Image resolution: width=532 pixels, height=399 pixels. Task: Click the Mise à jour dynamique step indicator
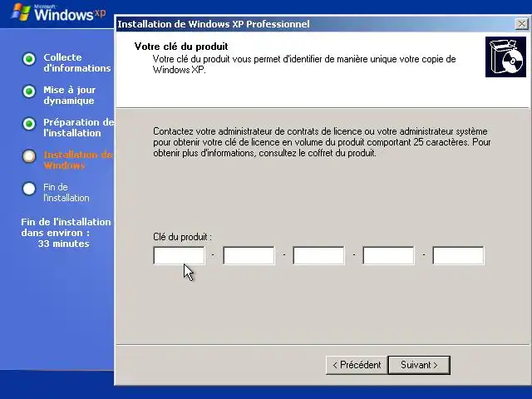pyautogui.click(x=29, y=91)
